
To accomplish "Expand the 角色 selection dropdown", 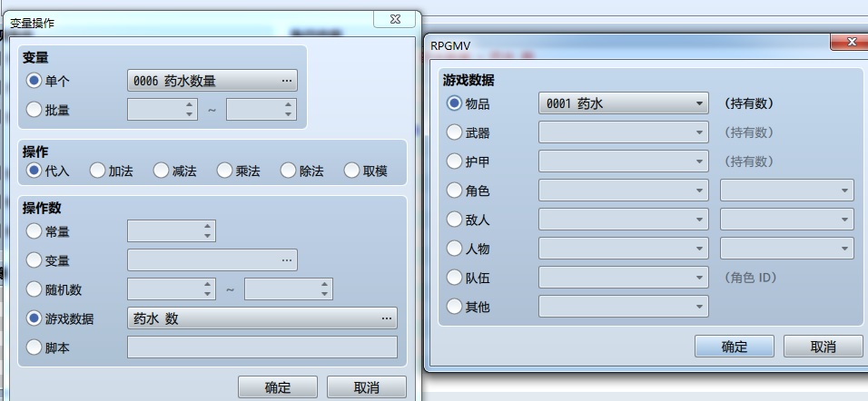I will (x=624, y=191).
